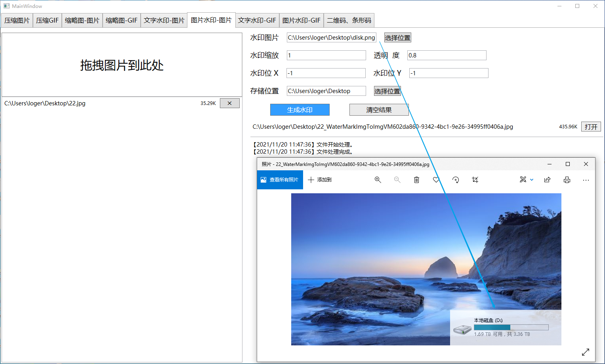This screenshot has height=364, width=605.
Task: Click 查看所有照片 in Photos
Action: 280,180
